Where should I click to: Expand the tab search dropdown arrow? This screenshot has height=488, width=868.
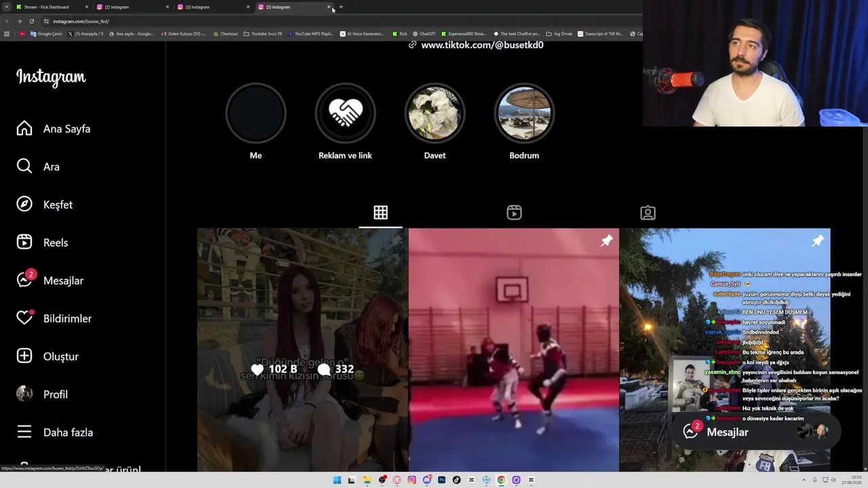6,7
